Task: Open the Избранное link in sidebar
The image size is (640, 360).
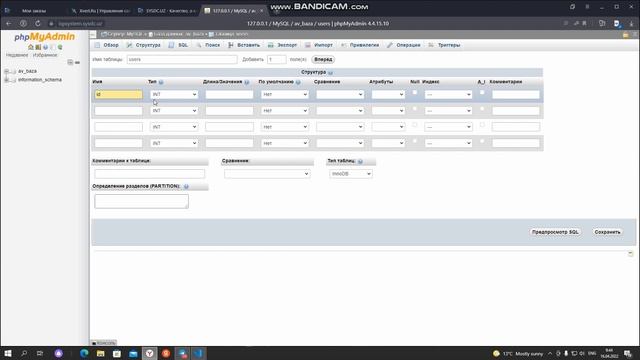Action: [45, 55]
